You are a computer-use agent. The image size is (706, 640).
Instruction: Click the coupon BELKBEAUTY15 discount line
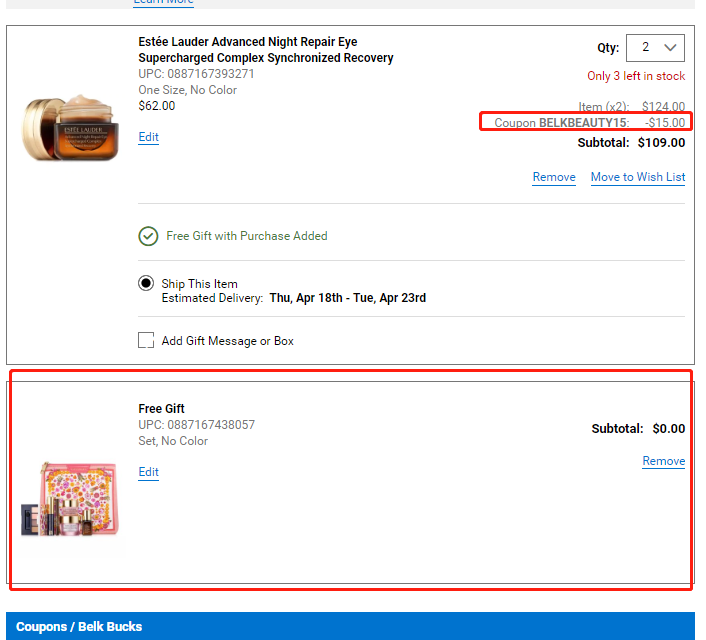click(589, 123)
